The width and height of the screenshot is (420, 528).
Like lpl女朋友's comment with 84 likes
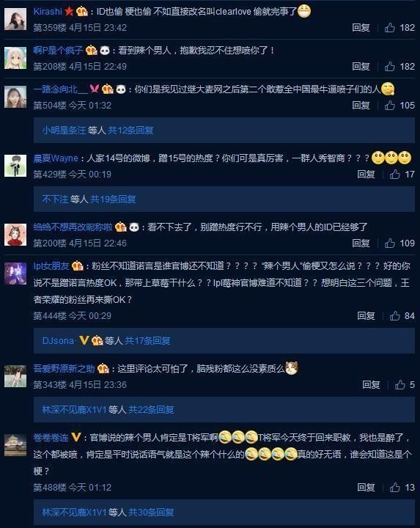pos(395,315)
